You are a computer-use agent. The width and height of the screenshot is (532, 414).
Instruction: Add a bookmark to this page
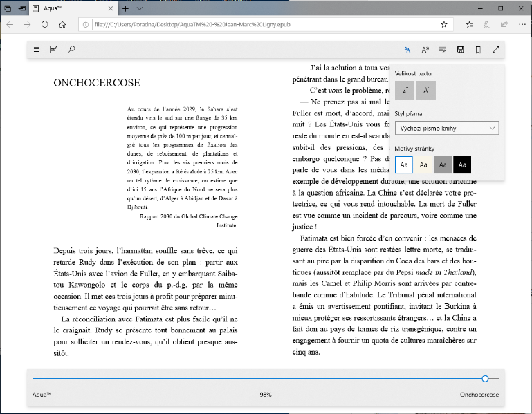coord(478,50)
